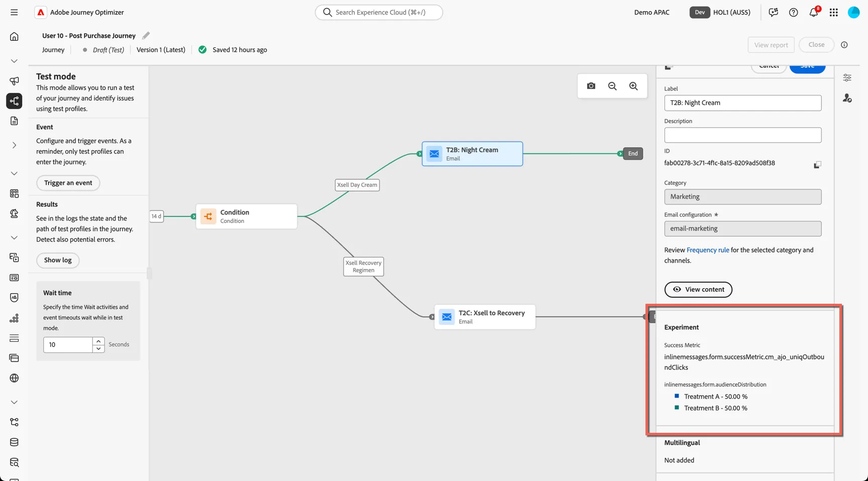Click the View report button
Viewport: 868px width, 481px height.
tap(771, 45)
